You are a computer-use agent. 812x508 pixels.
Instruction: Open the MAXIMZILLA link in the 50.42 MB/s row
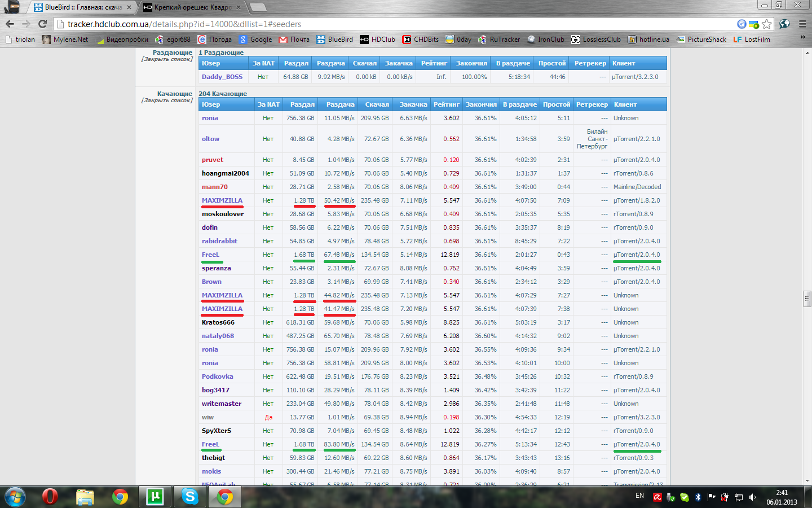(x=222, y=200)
